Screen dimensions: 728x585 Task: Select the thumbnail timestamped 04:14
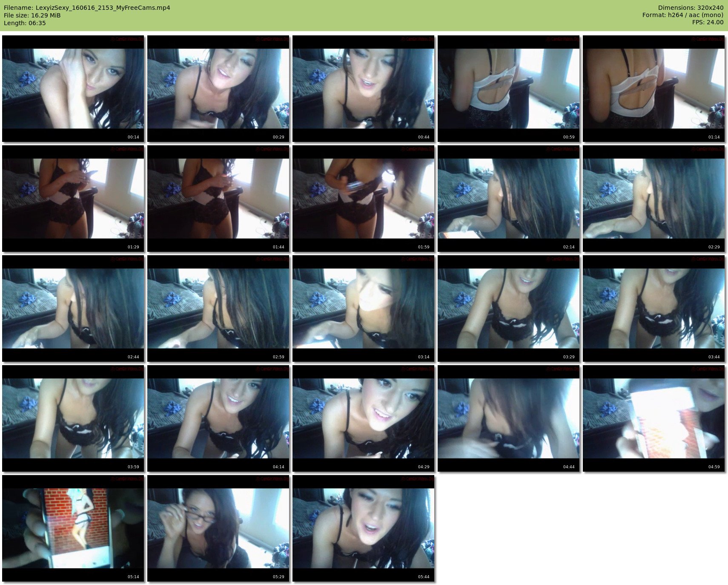click(218, 418)
